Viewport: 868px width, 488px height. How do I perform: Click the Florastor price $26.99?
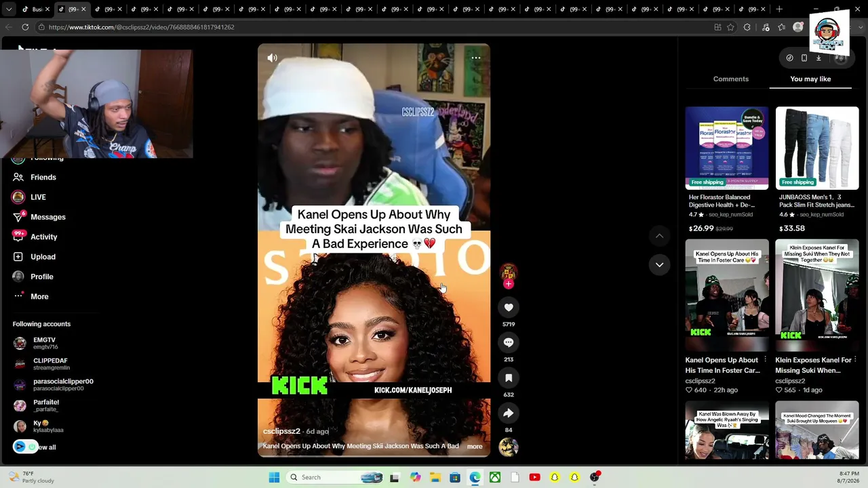click(701, 229)
